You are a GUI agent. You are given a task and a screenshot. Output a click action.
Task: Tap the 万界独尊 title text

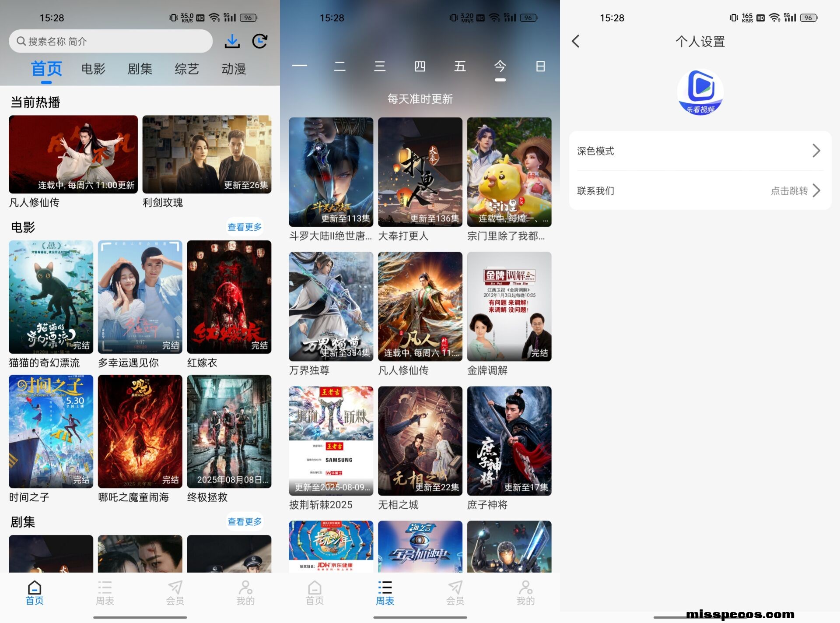click(x=309, y=370)
